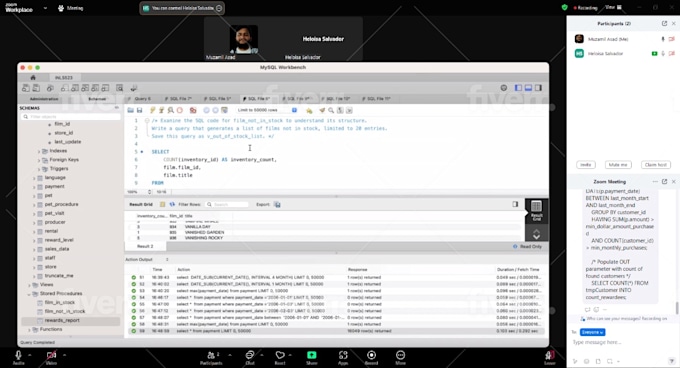Click the result panel down chevron

536,237
